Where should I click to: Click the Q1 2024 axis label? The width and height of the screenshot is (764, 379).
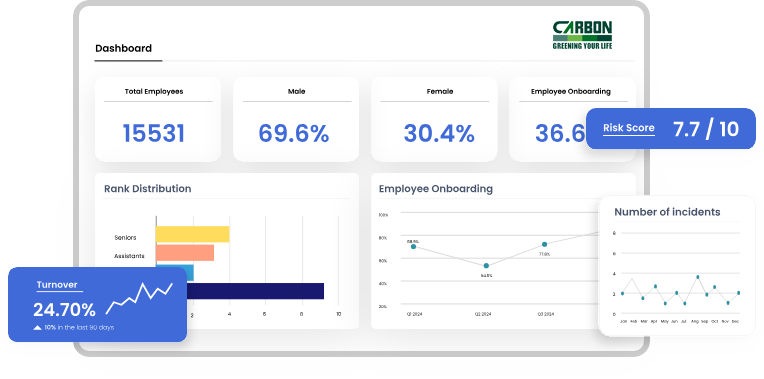click(x=415, y=314)
